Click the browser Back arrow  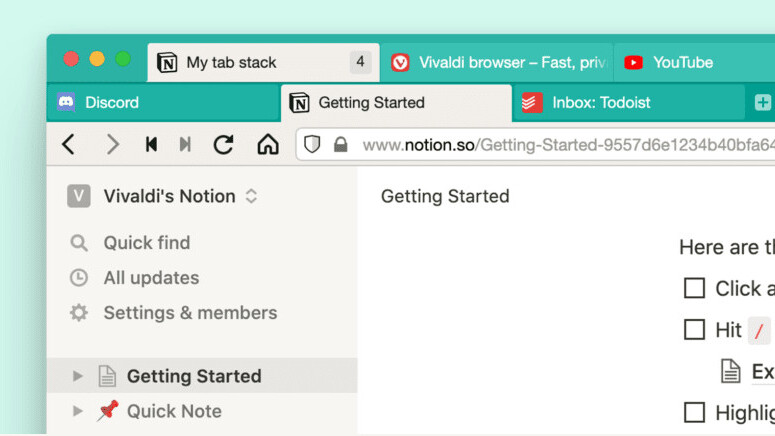coord(68,145)
